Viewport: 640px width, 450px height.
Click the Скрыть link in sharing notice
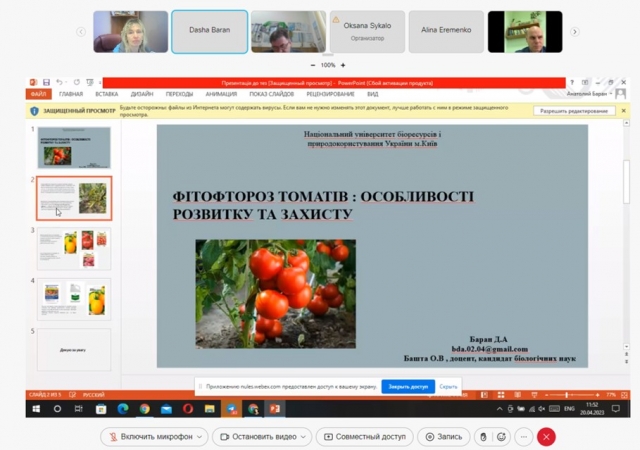(x=448, y=386)
